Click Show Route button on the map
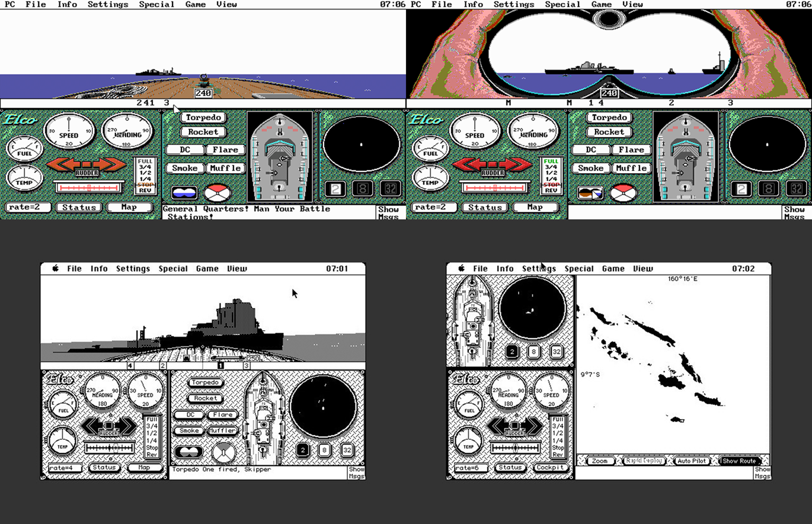The width and height of the screenshot is (812, 524). coord(739,461)
